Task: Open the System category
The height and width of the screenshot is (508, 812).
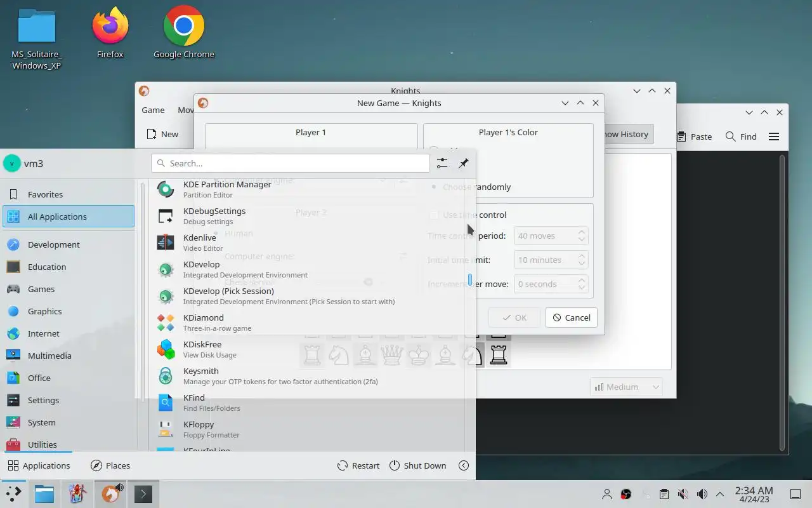Action: point(69,422)
